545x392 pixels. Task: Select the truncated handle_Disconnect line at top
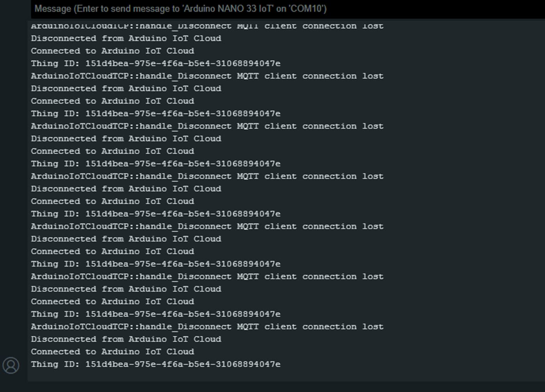(207, 26)
